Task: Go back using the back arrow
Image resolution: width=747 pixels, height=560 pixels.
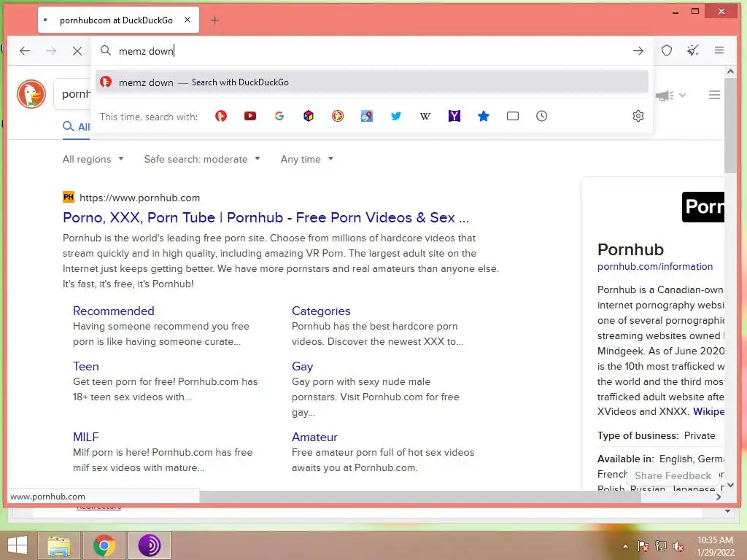Action: (x=25, y=51)
